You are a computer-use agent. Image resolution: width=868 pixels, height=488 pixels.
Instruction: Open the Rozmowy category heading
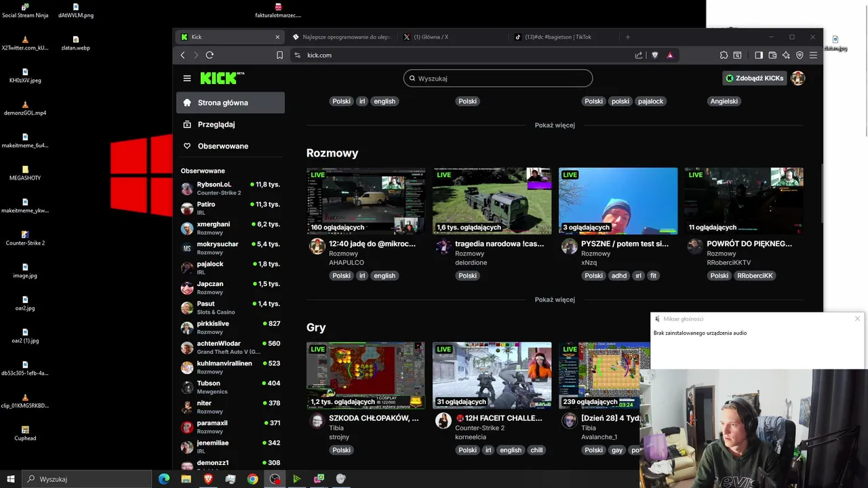pos(332,153)
